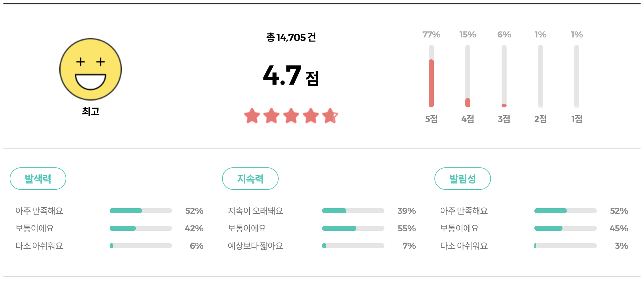The image size is (644, 281).
Task: Click the 1점 rating label
Action: 577,119
